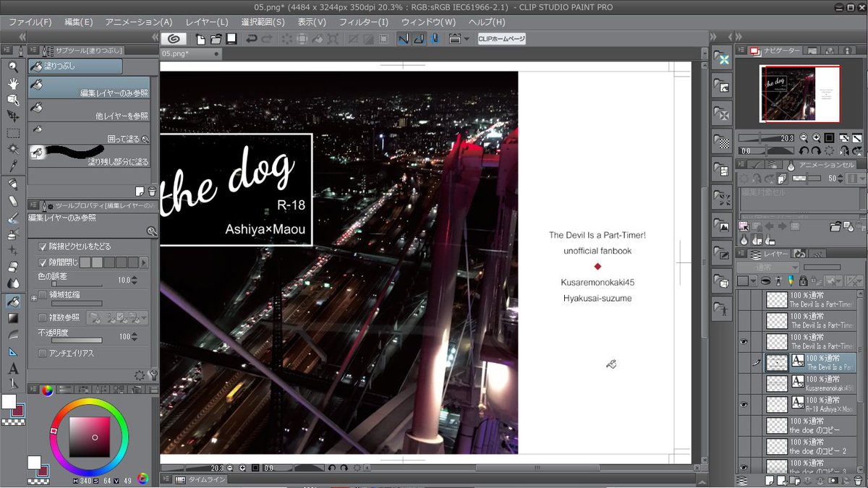Viewport: 868px width, 488px height.
Task: Open tool property wrench settings icon
Action: pos(152,375)
